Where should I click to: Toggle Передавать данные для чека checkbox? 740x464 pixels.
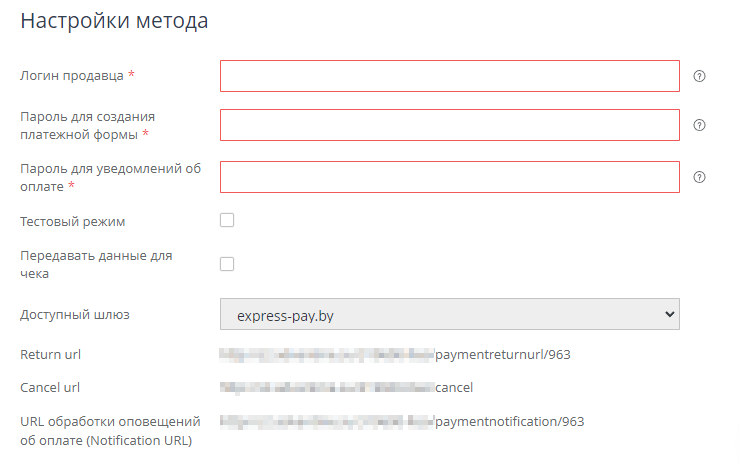tap(227, 264)
